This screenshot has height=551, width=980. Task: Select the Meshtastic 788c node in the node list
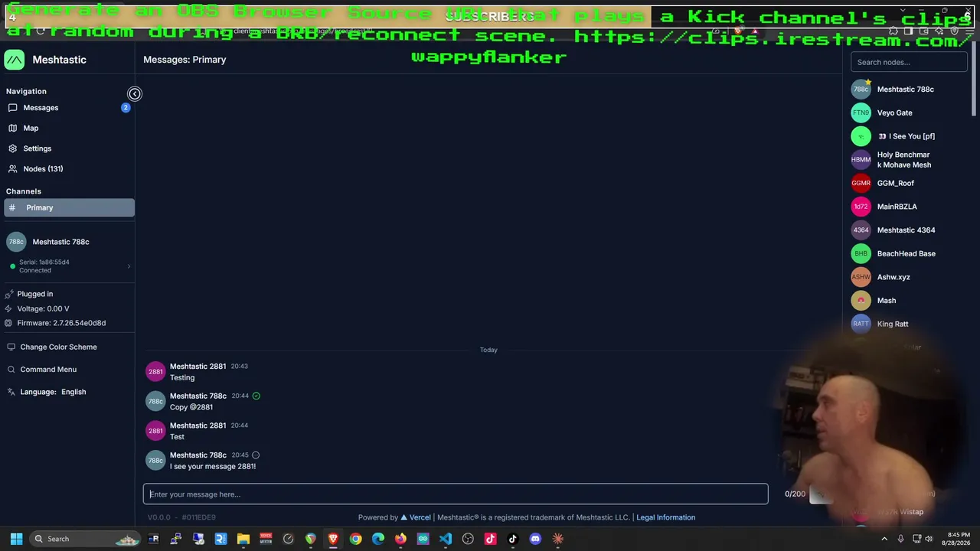click(905, 90)
